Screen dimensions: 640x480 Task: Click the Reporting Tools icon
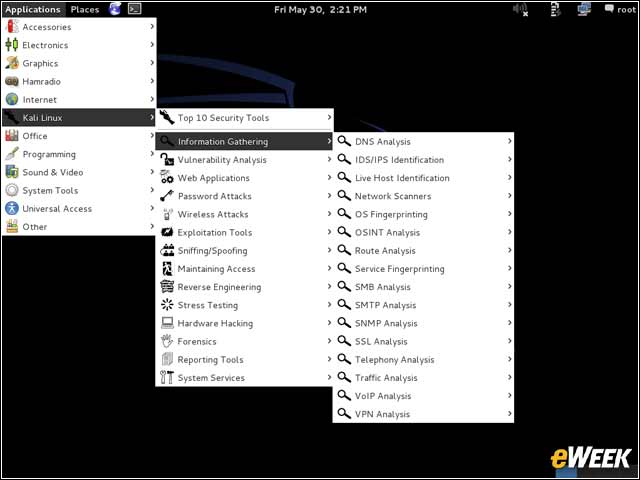point(167,359)
